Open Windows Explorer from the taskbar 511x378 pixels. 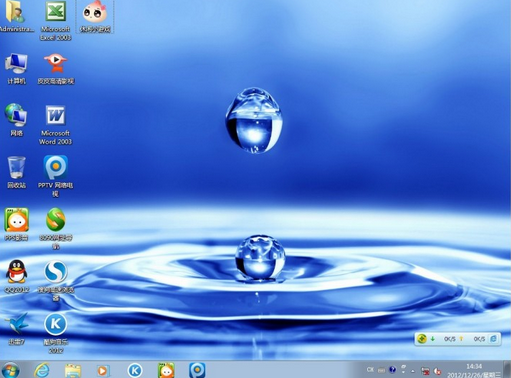(73, 370)
